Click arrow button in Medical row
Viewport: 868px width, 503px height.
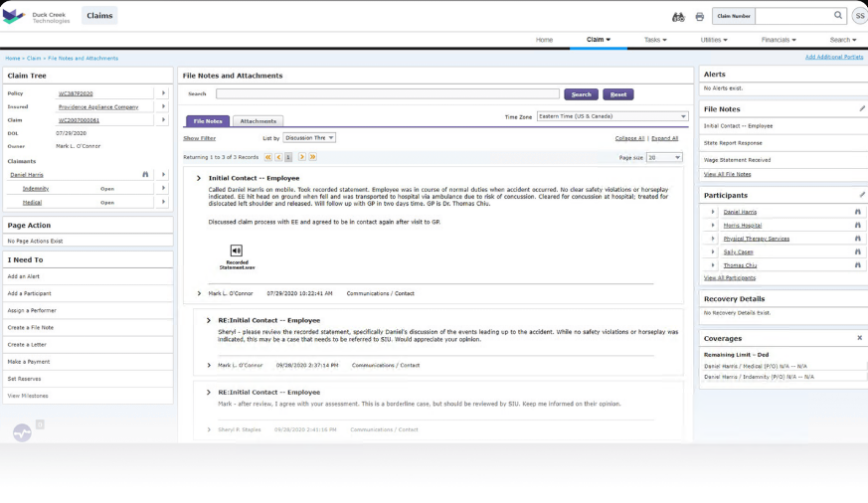pyautogui.click(x=163, y=202)
